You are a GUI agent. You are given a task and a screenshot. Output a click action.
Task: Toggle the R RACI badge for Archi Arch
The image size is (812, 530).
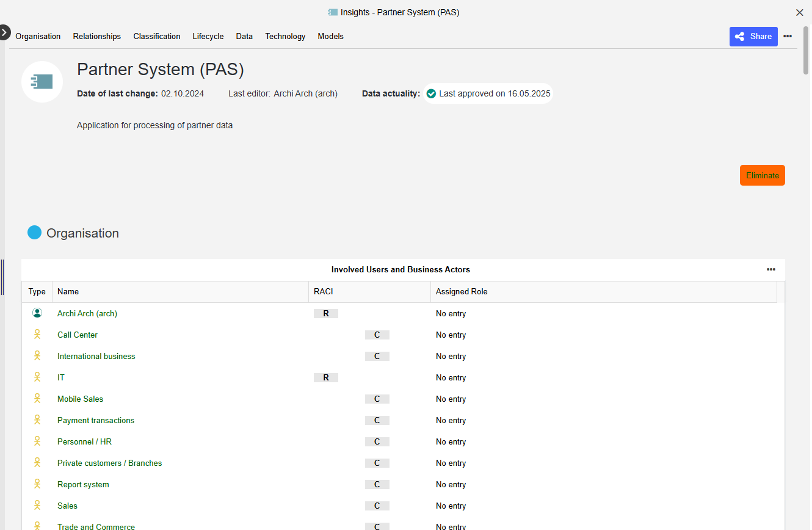click(325, 313)
